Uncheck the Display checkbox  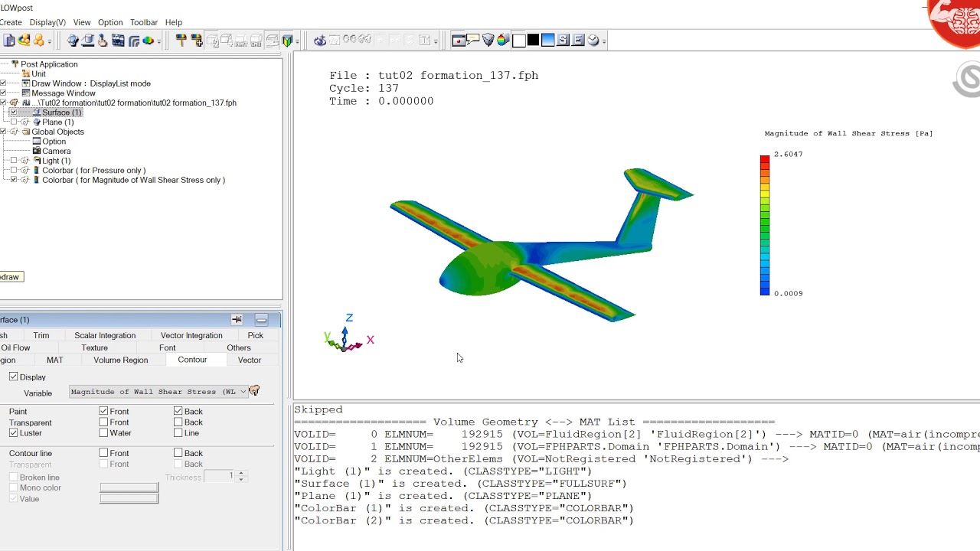tap(13, 377)
